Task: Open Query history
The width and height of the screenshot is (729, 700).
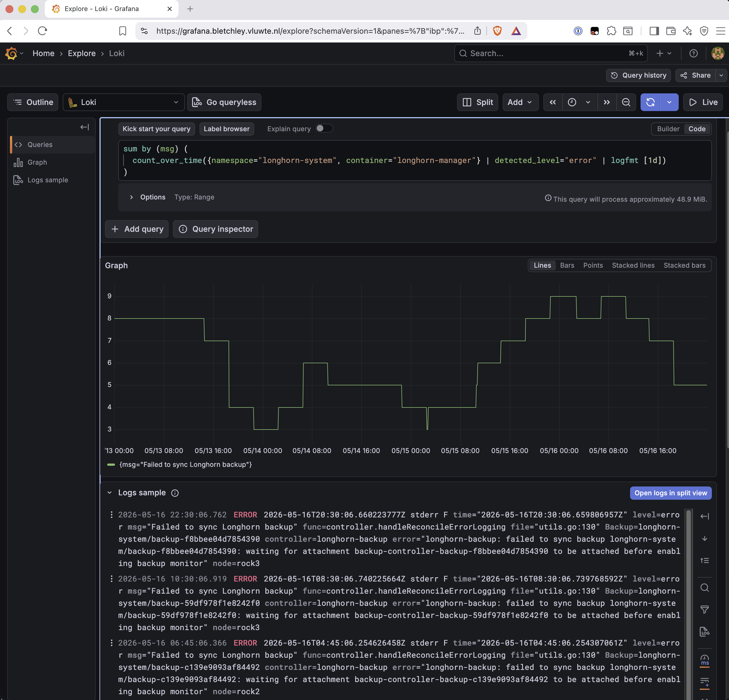Action: click(638, 75)
